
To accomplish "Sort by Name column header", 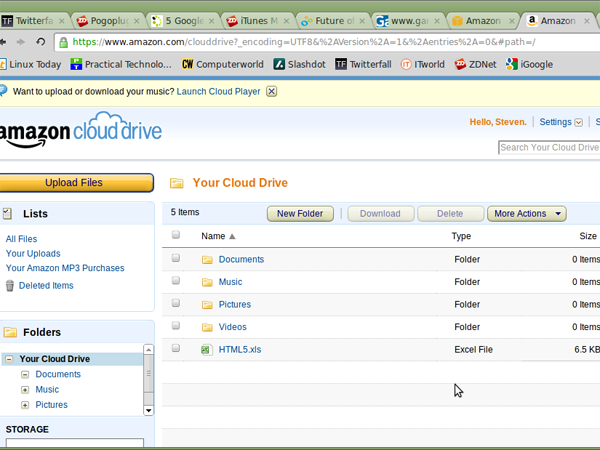I will (x=218, y=236).
